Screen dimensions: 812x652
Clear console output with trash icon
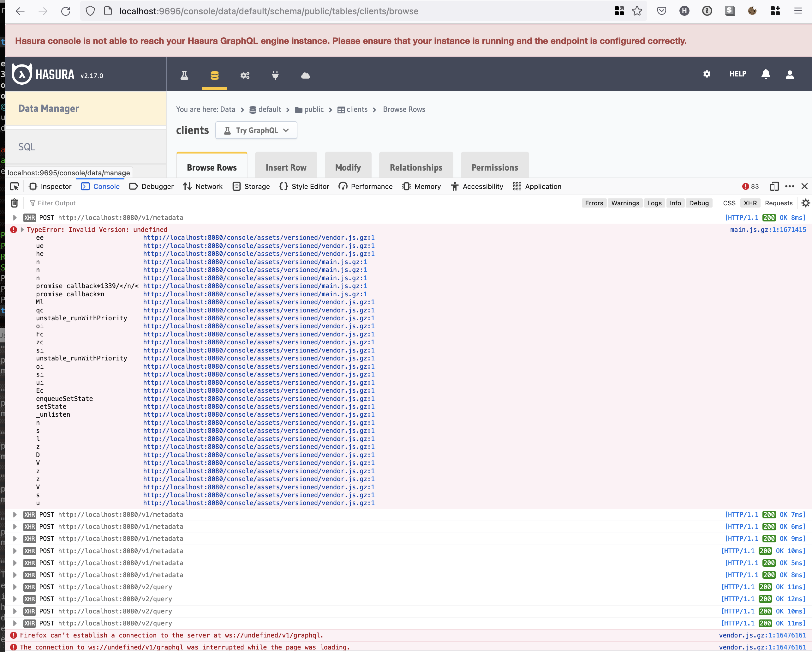[14, 203]
